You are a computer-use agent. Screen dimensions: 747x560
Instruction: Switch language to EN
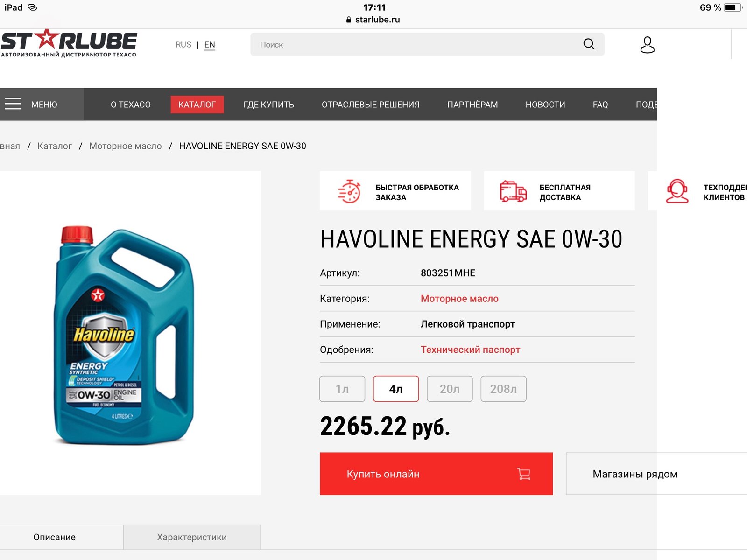pyautogui.click(x=210, y=45)
